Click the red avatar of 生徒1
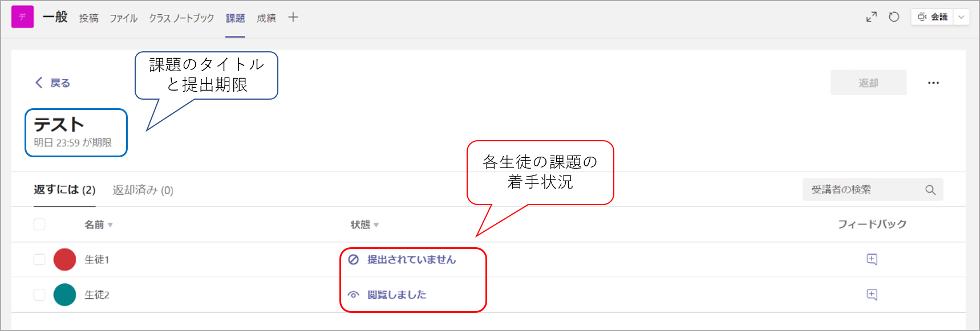Viewport: 980px width, 331px height. tap(64, 259)
